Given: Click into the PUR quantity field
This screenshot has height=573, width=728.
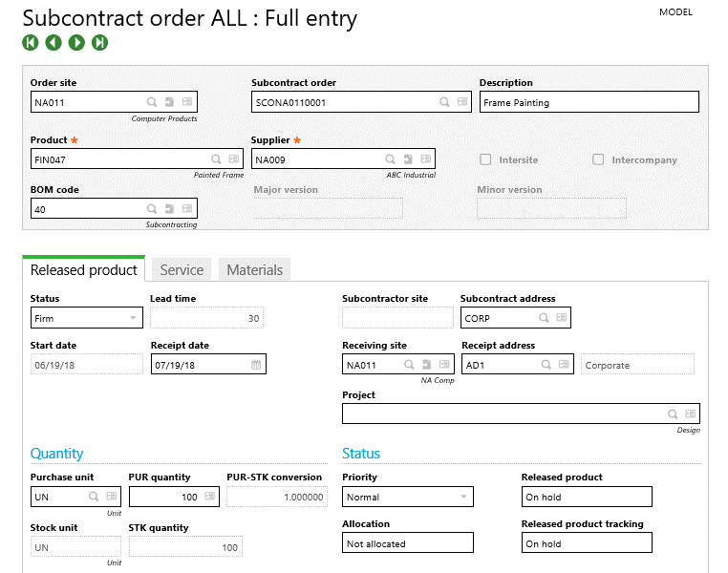Looking at the screenshot, I should click(162, 497).
